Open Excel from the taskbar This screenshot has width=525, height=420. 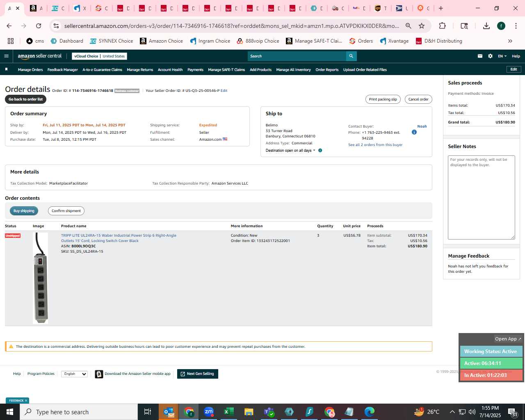(x=229, y=412)
